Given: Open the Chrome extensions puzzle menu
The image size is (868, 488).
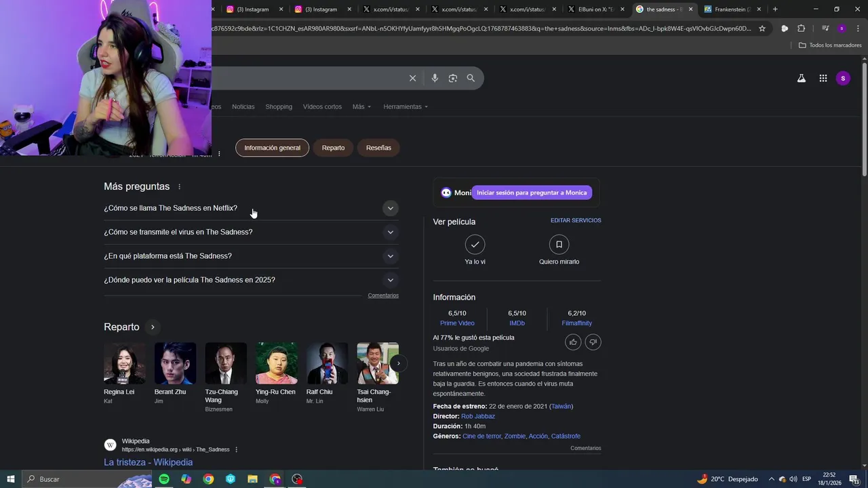Looking at the screenshot, I should coord(802,28).
